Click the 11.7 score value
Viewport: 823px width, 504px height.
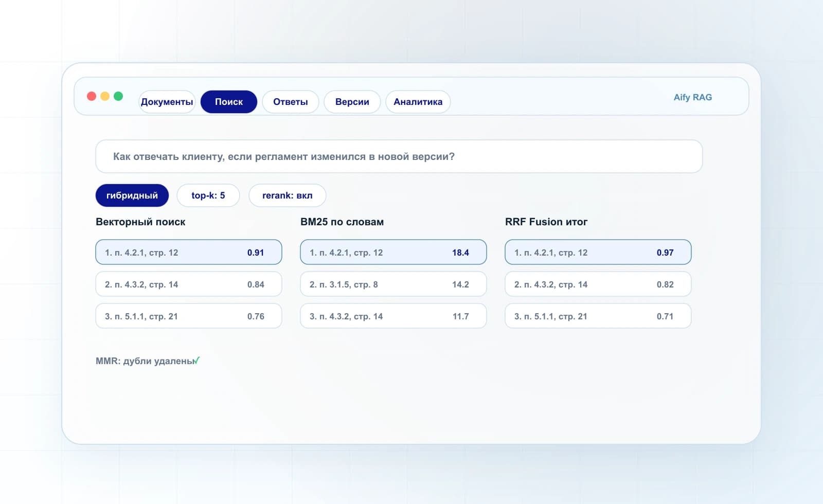pos(460,316)
